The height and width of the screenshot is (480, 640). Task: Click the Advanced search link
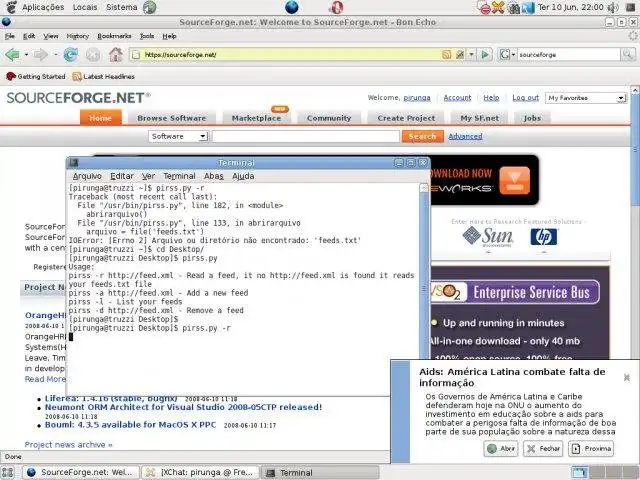click(465, 136)
